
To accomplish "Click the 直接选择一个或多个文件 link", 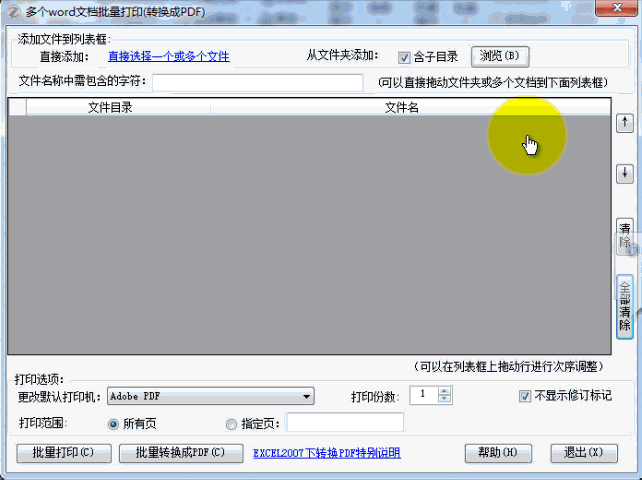I will tap(169, 57).
